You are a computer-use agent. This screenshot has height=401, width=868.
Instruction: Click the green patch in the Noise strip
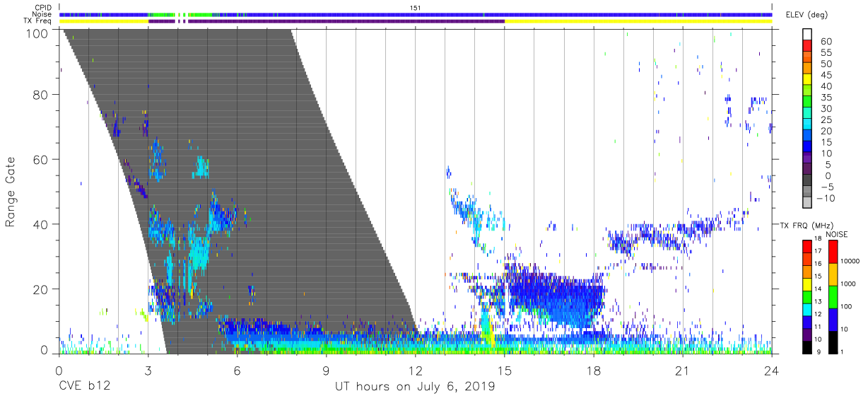(163, 14)
